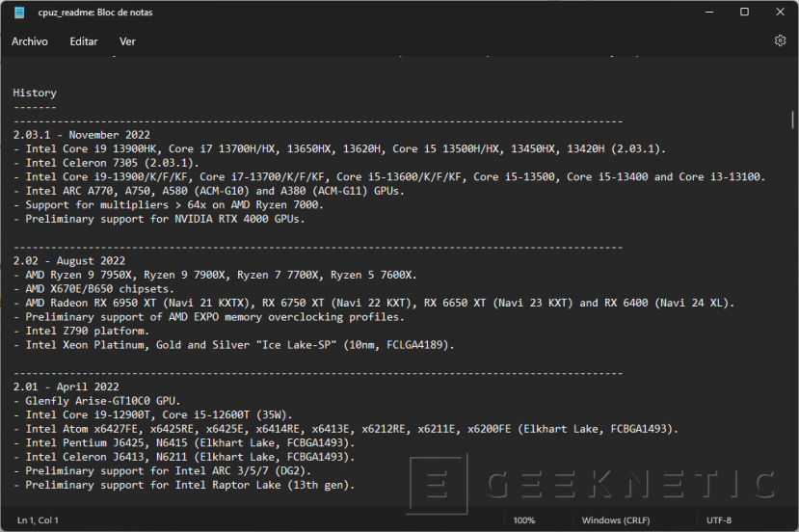Click the 'Glenfly Arise-GT10C0 GPU' line
This screenshot has height=532, width=799.
(96, 401)
